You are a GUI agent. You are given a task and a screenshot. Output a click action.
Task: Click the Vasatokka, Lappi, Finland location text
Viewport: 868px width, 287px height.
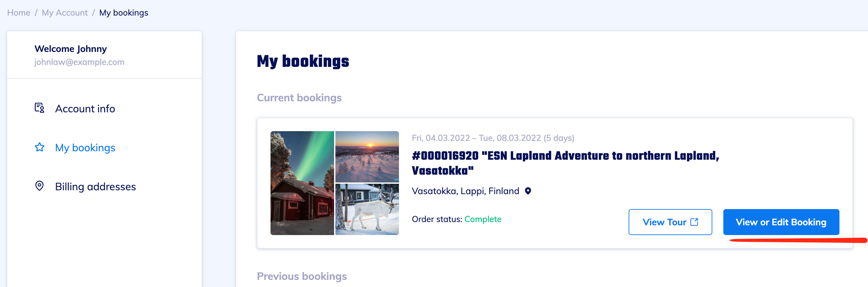(465, 191)
